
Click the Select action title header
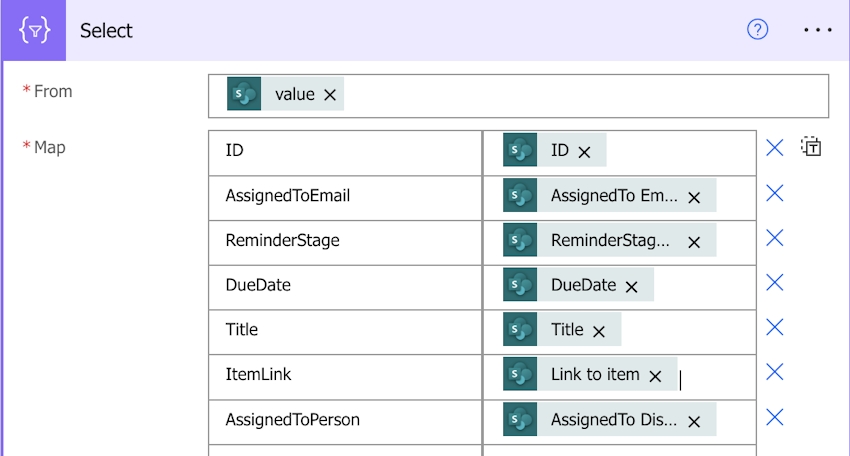pyautogui.click(x=107, y=30)
